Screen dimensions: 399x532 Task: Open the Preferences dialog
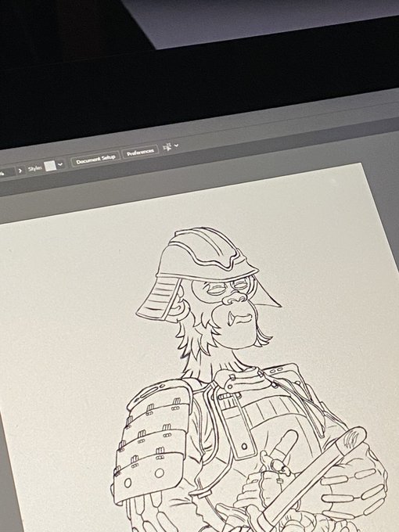coord(140,152)
